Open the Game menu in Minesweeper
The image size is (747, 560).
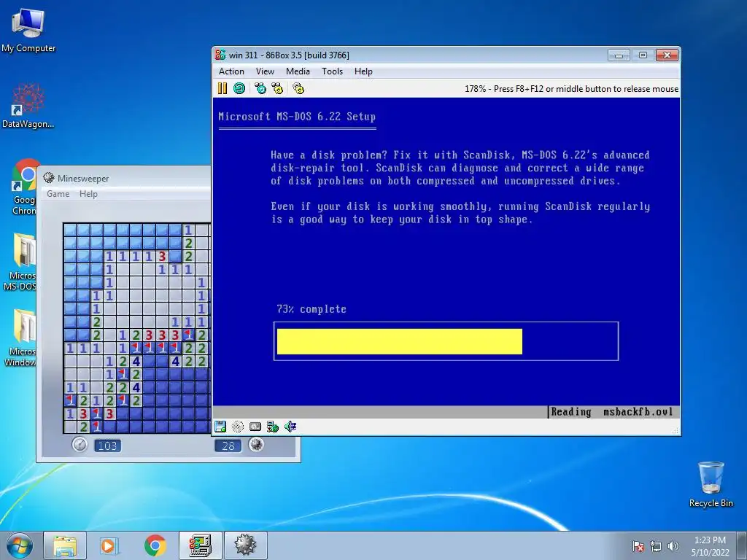click(58, 194)
